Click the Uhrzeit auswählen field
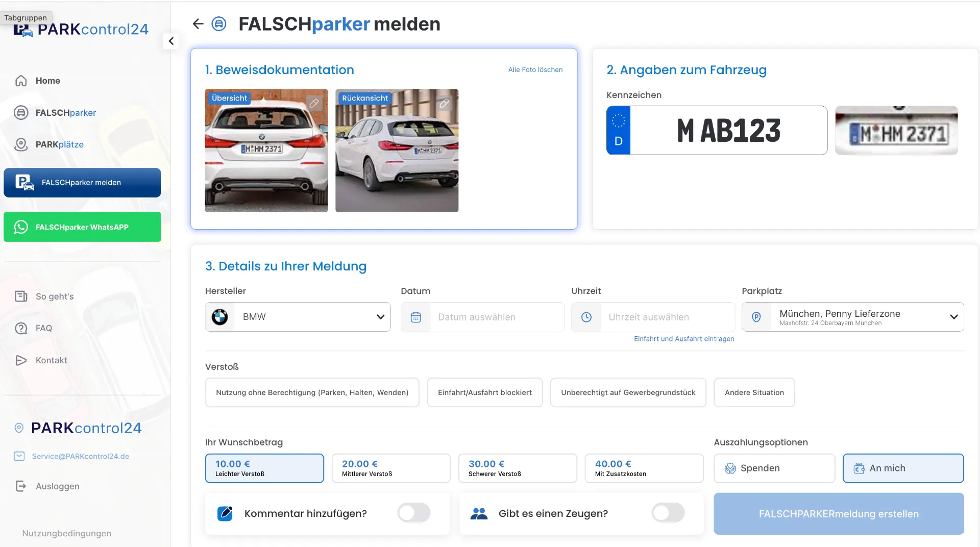The height and width of the screenshot is (547, 980). [x=653, y=317]
